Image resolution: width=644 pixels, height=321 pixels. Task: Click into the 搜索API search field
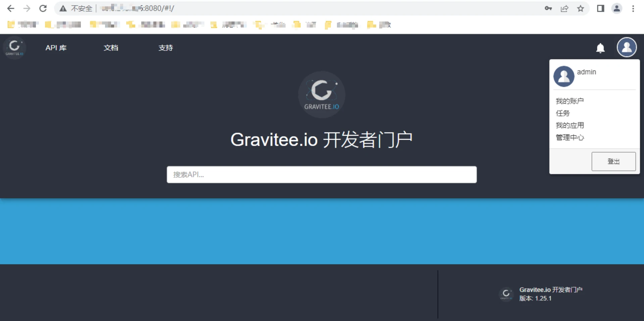pos(321,175)
